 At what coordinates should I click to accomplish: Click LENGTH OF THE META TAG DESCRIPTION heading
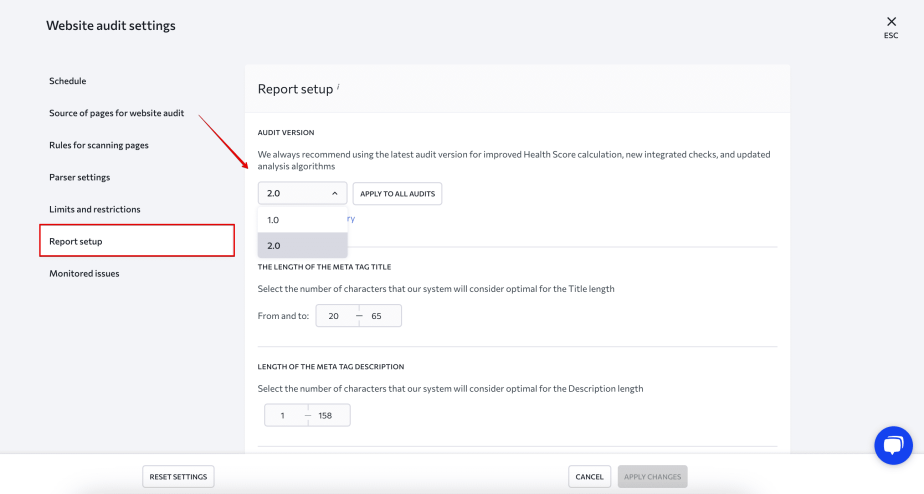[x=331, y=367]
